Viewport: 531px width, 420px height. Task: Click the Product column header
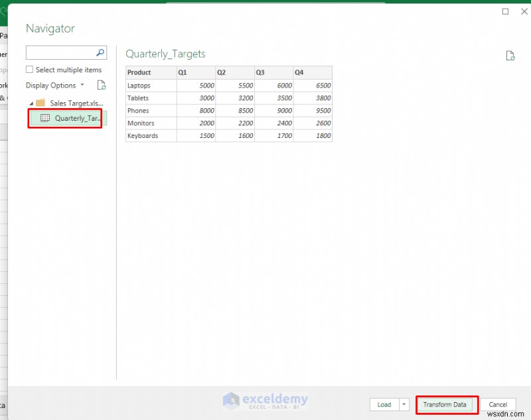(x=151, y=72)
